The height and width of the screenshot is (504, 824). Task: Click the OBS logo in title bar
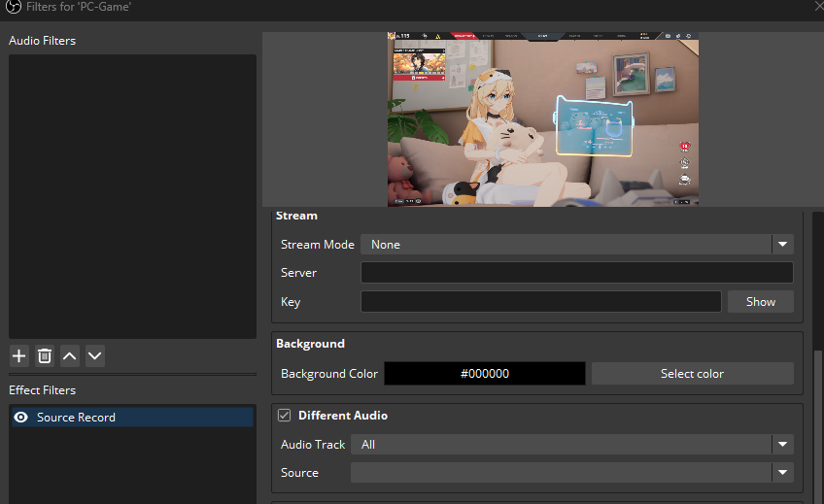pyautogui.click(x=14, y=7)
